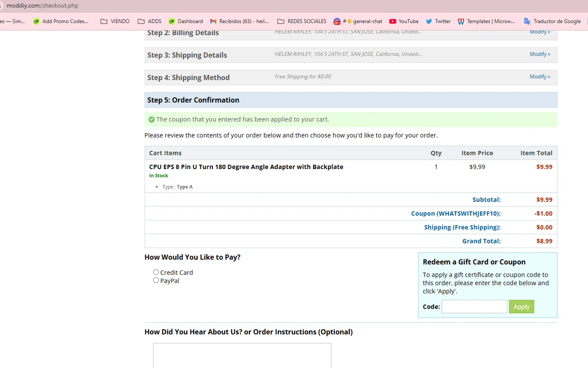Modify Step 2 Billing Details
The height and width of the screenshot is (368, 588).
(540, 32)
